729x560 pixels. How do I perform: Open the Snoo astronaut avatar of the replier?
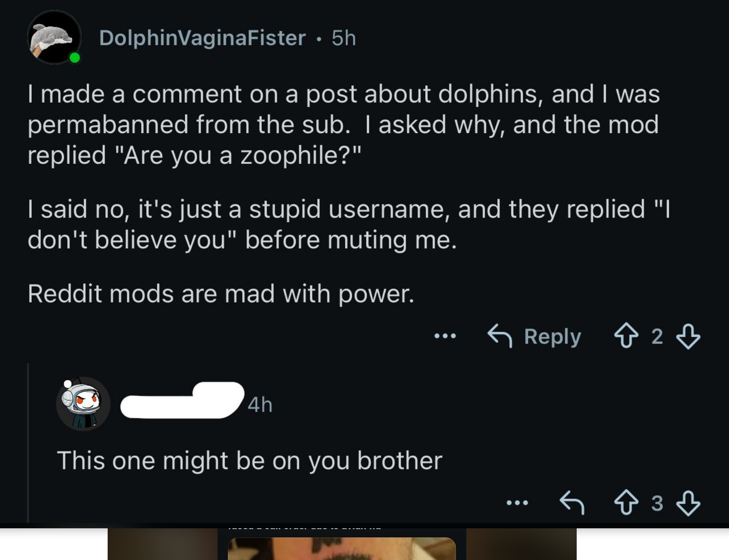coord(83,404)
